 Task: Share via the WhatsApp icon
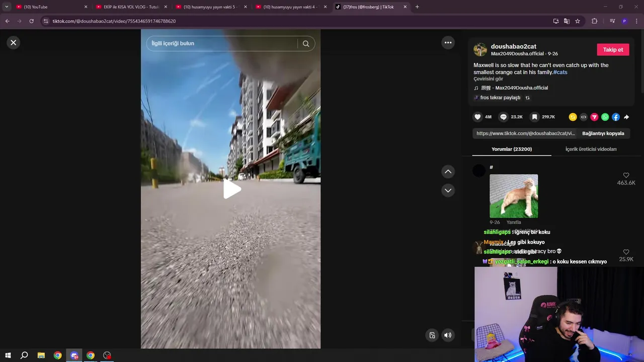[605, 117]
